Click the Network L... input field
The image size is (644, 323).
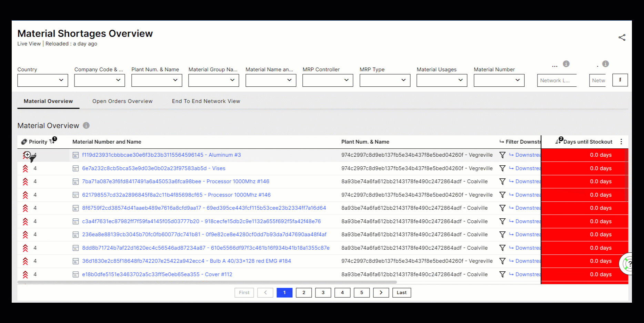pyautogui.click(x=556, y=80)
